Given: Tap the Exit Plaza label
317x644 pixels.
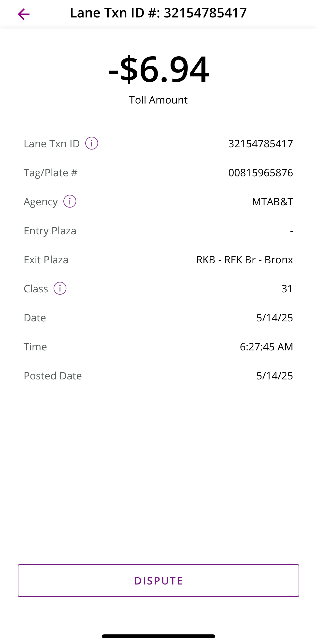Looking at the screenshot, I should (46, 259).
